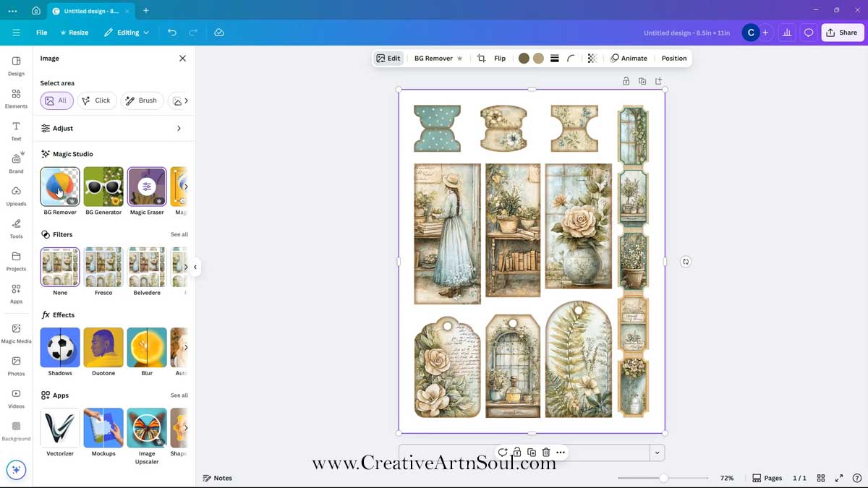Click the Resize menu item
Image resolution: width=868 pixels, height=488 pixels.
[x=75, y=33]
